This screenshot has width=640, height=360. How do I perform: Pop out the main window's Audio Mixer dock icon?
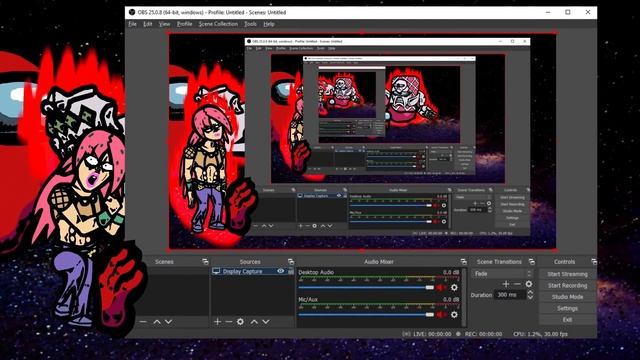pos(463,262)
